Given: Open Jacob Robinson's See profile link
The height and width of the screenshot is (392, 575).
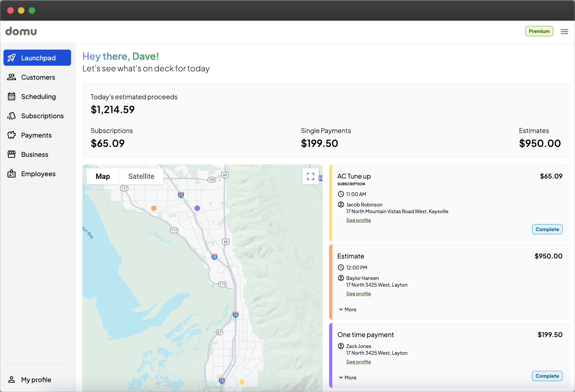Looking at the screenshot, I should [x=358, y=220].
